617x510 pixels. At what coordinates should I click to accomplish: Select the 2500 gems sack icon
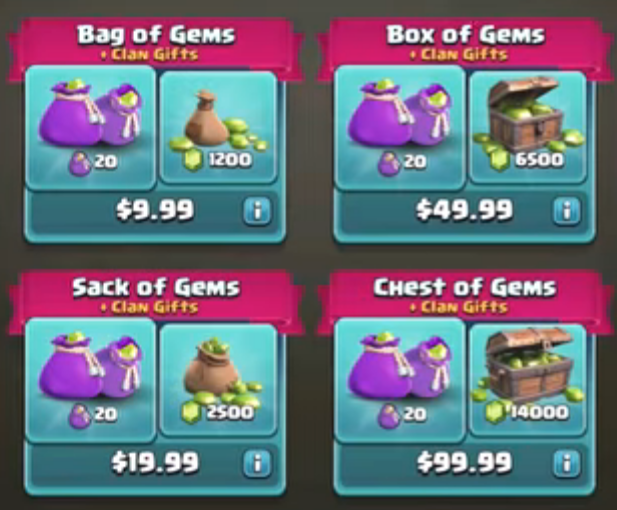pyautogui.click(x=219, y=380)
